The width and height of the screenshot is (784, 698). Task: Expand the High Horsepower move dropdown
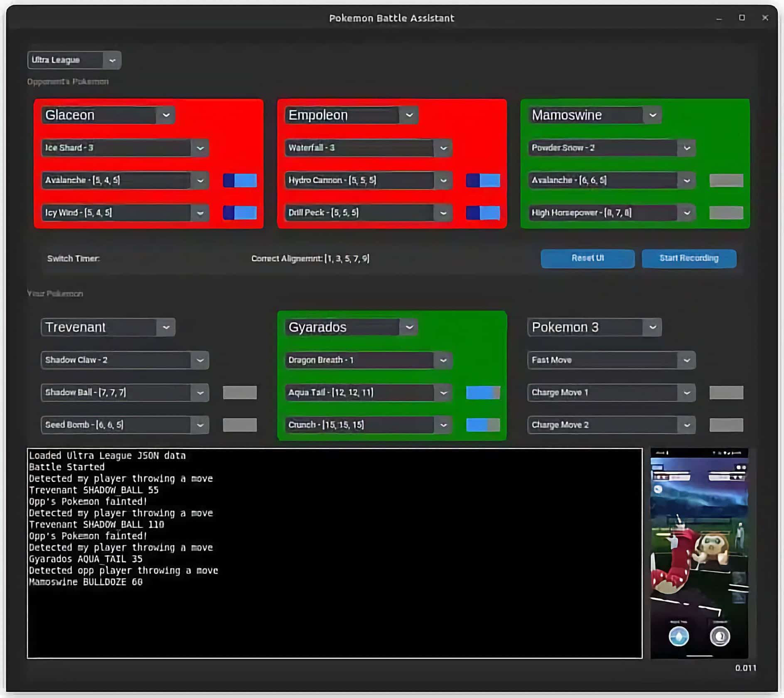pos(612,213)
